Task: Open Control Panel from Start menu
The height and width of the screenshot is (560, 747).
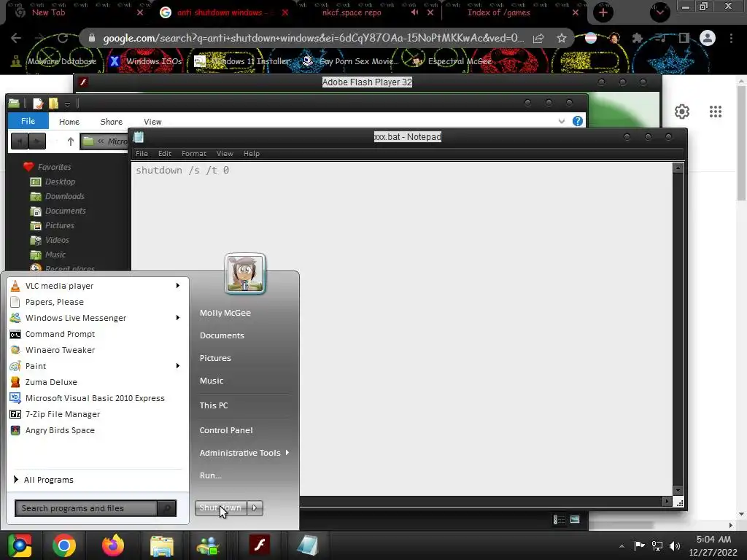Action: point(226,430)
